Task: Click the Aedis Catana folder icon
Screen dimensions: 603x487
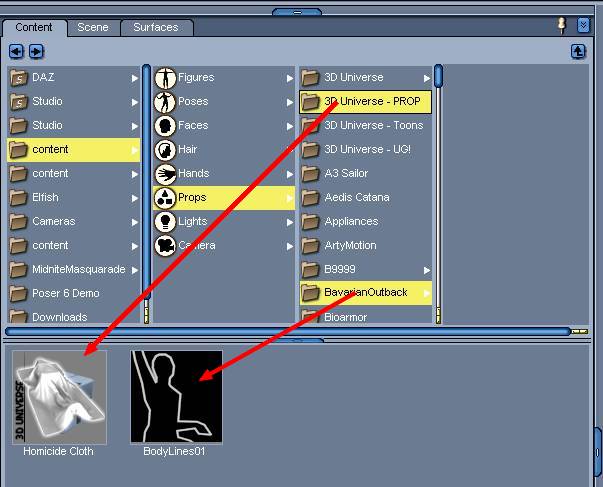Action: pos(310,198)
